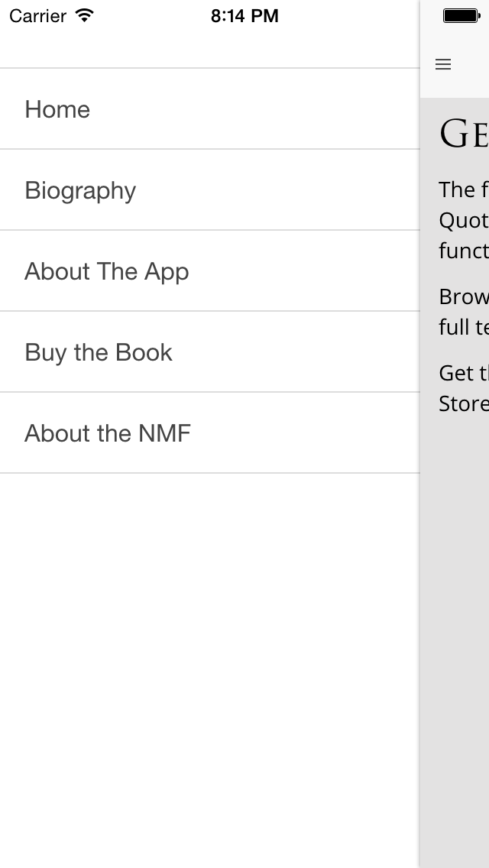Viewport: 489px width, 868px height.
Task: Click the partially visible 'Ge' heading
Action: (464, 134)
